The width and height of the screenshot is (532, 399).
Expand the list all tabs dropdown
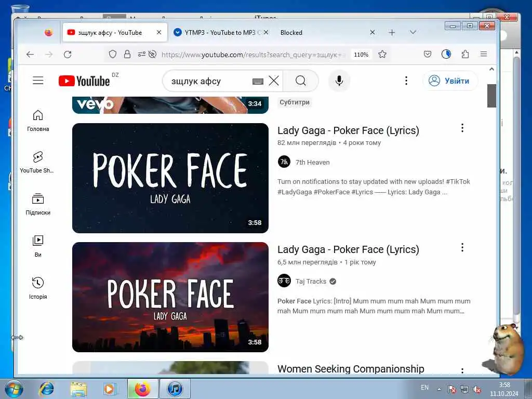pos(413,32)
